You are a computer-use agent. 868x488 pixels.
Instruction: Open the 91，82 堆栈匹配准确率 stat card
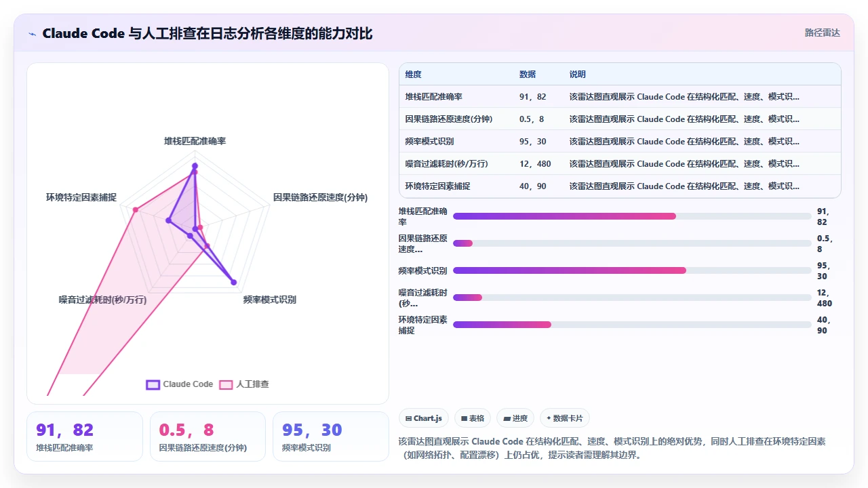tap(85, 436)
